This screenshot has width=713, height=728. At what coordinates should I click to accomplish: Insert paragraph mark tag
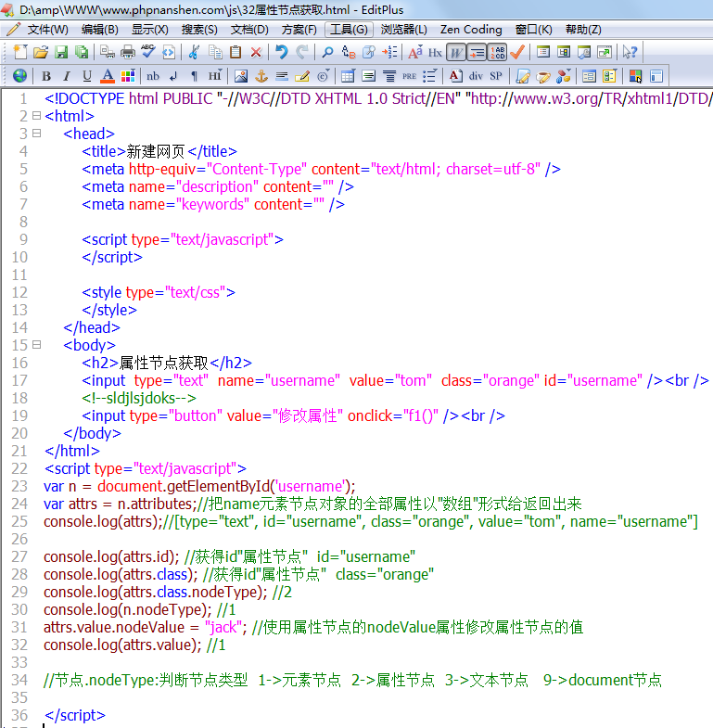click(194, 76)
